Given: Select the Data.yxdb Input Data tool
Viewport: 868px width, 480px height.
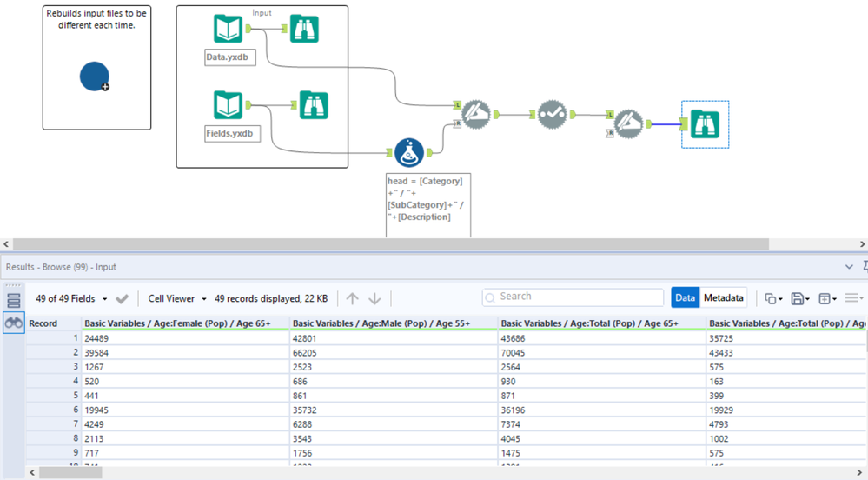Looking at the screenshot, I should pos(228,29).
